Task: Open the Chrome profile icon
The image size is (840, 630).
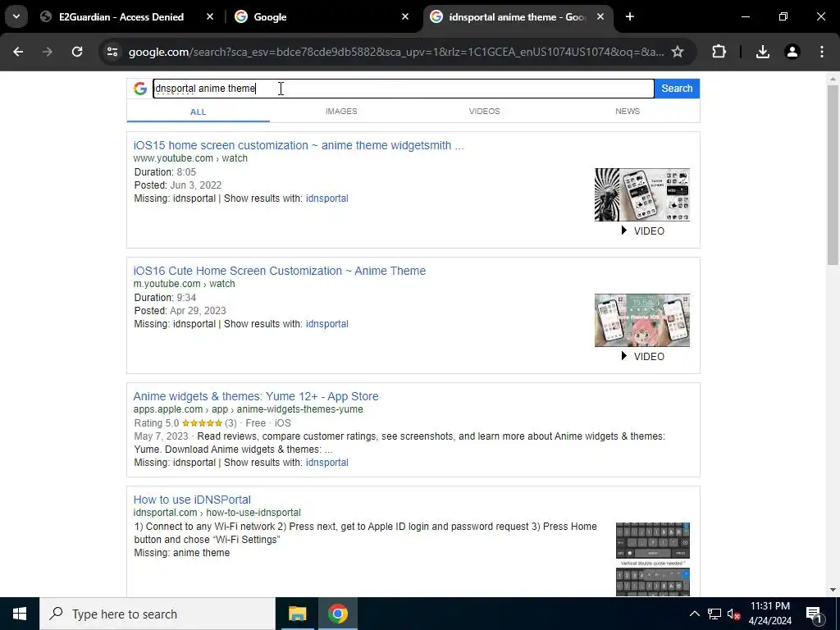Action: (x=792, y=52)
